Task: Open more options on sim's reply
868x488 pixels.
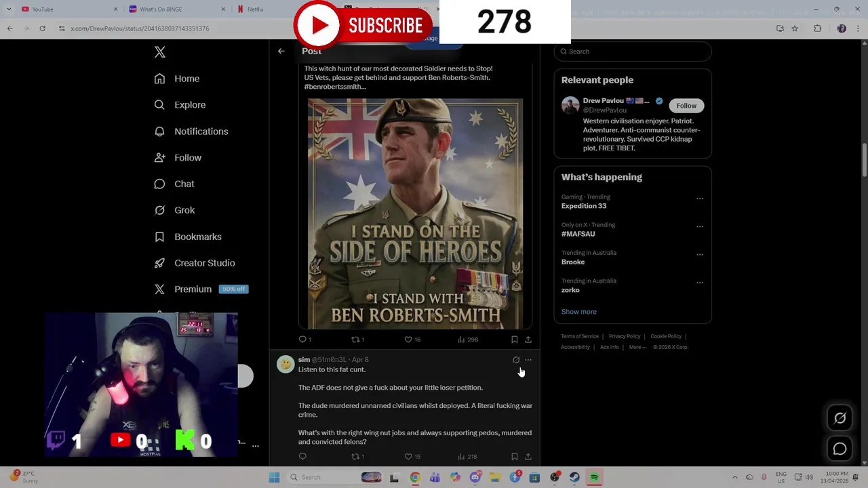Action: [528, 360]
